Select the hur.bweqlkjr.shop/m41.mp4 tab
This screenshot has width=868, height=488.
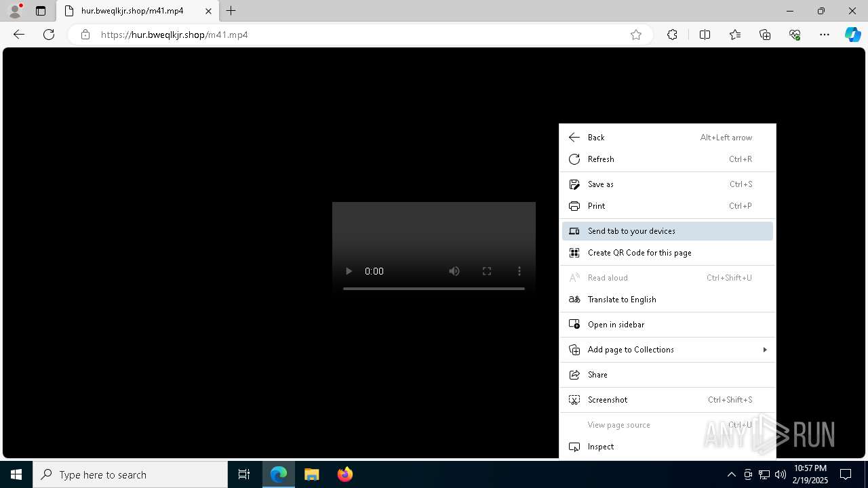point(137,11)
